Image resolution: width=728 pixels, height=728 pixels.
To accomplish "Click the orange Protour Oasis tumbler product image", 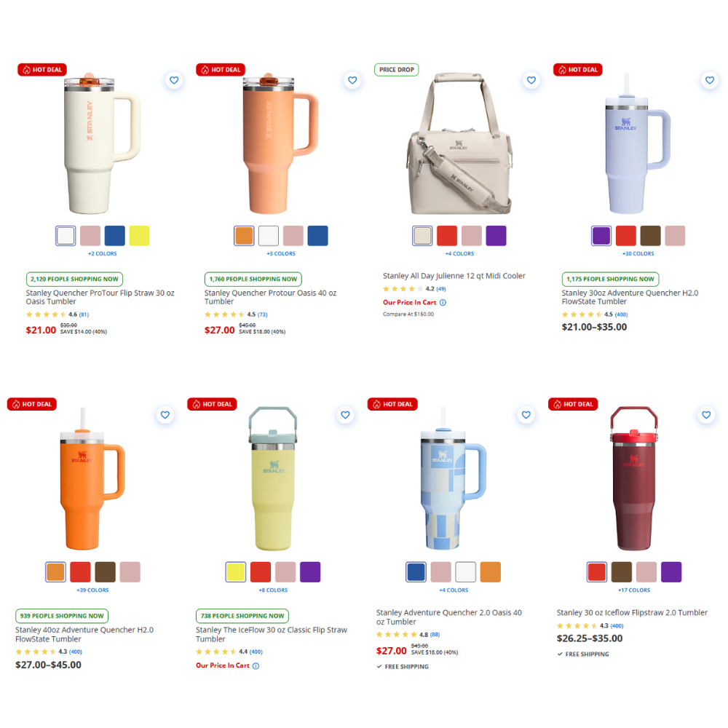I will tap(280, 143).
